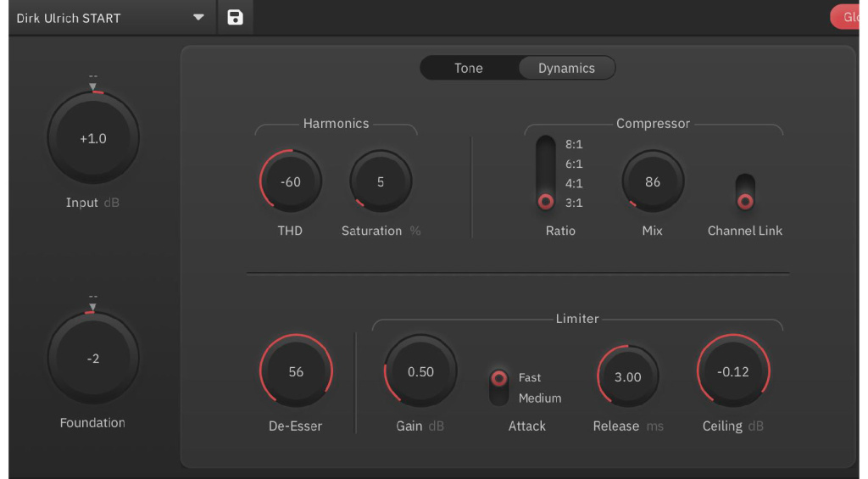Click the save preset floppy disk icon
The width and height of the screenshot is (868, 479).
coord(235,18)
